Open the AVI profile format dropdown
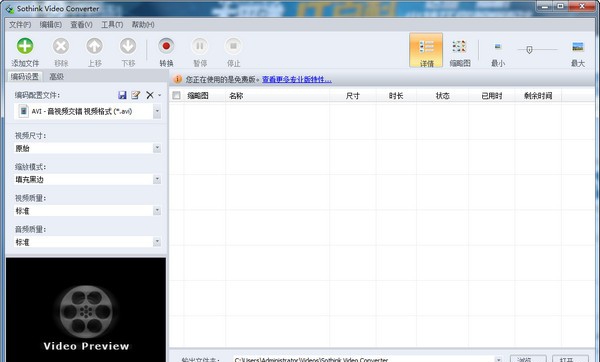The image size is (600, 362). (157, 111)
